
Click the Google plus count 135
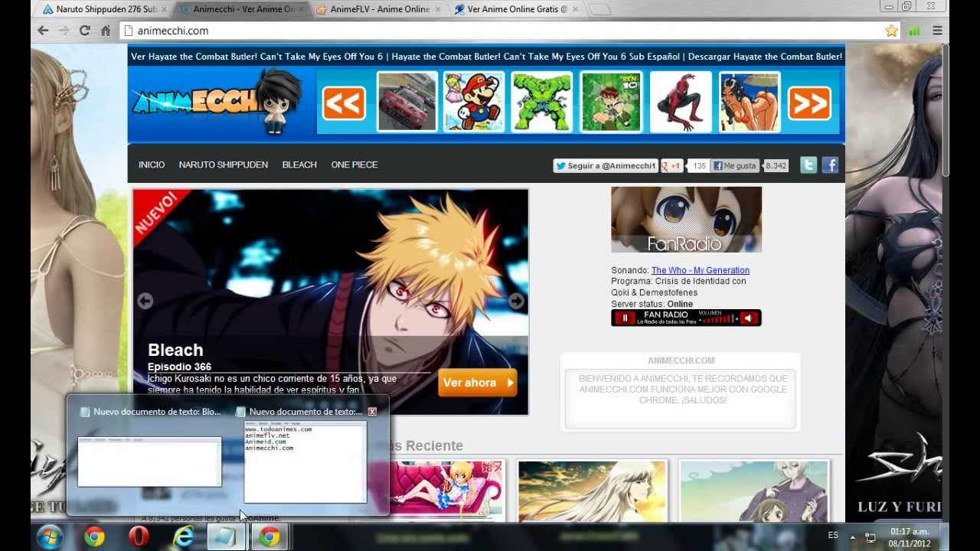tap(699, 165)
